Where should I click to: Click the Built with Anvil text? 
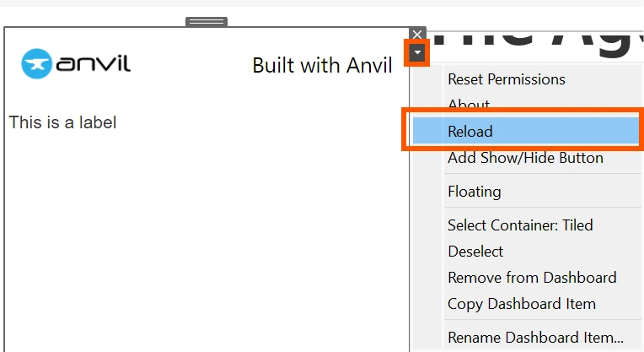pos(322,65)
